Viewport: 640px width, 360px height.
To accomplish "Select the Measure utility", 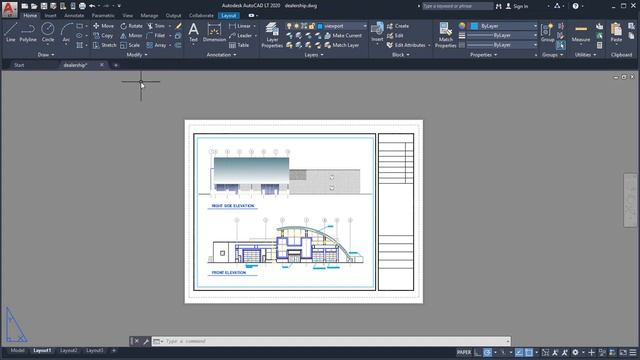I will coord(581,33).
